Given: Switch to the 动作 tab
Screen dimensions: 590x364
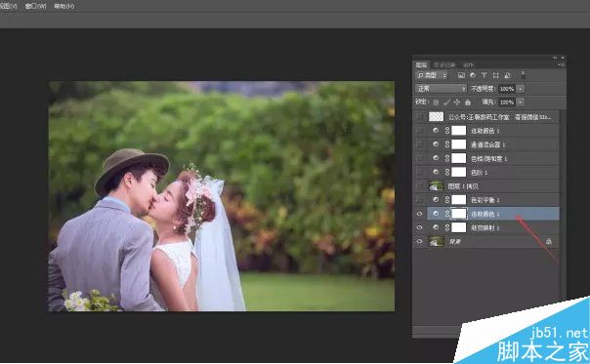Looking at the screenshot, I should click(468, 64).
